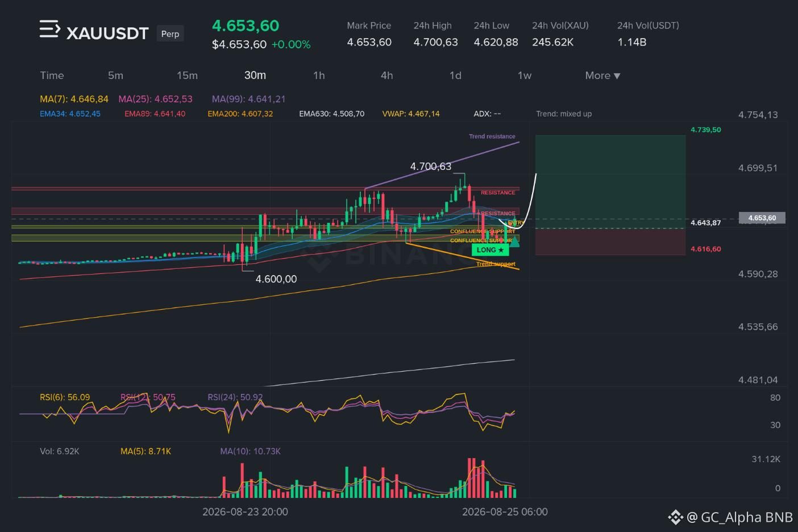This screenshot has width=798, height=532.
Task: Click the EMA89 4.641,40 label
Action: click(155, 114)
